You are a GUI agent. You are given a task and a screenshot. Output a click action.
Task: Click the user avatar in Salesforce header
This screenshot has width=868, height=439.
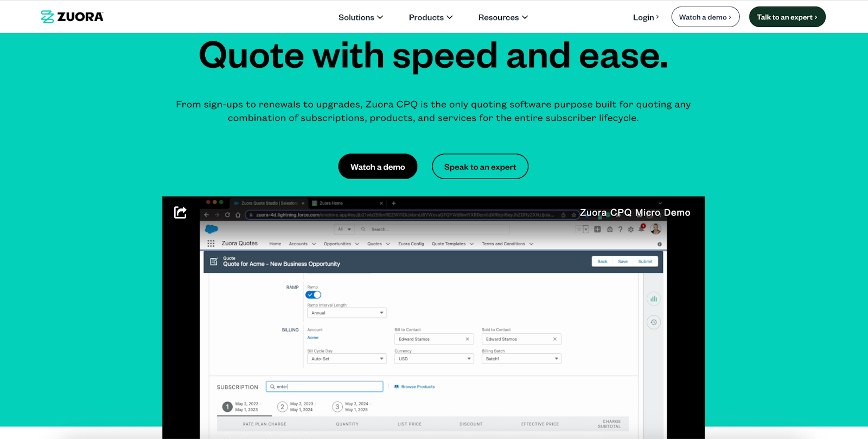tap(655, 229)
